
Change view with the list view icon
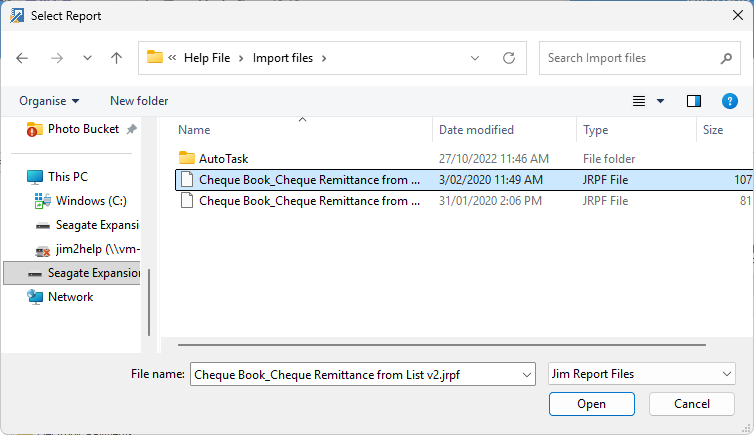(639, 101)
